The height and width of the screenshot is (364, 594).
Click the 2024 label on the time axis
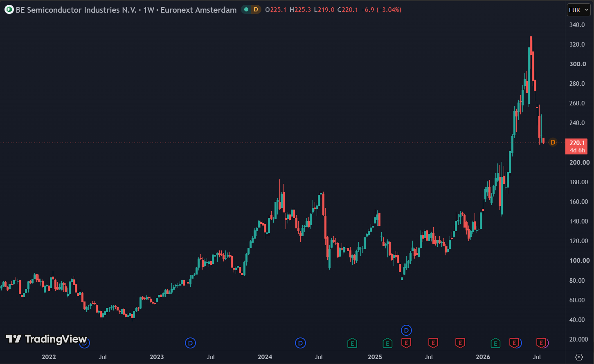click(265, 357)
